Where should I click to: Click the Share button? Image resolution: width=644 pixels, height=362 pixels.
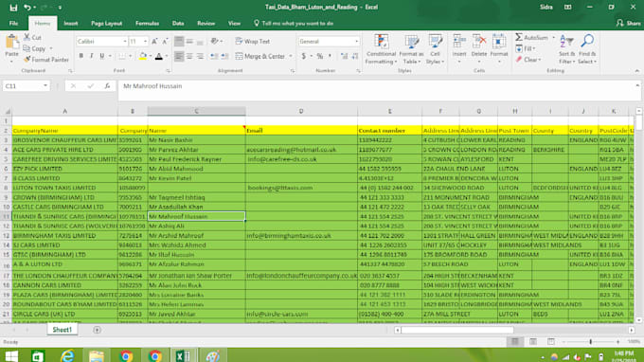(629, 24)
